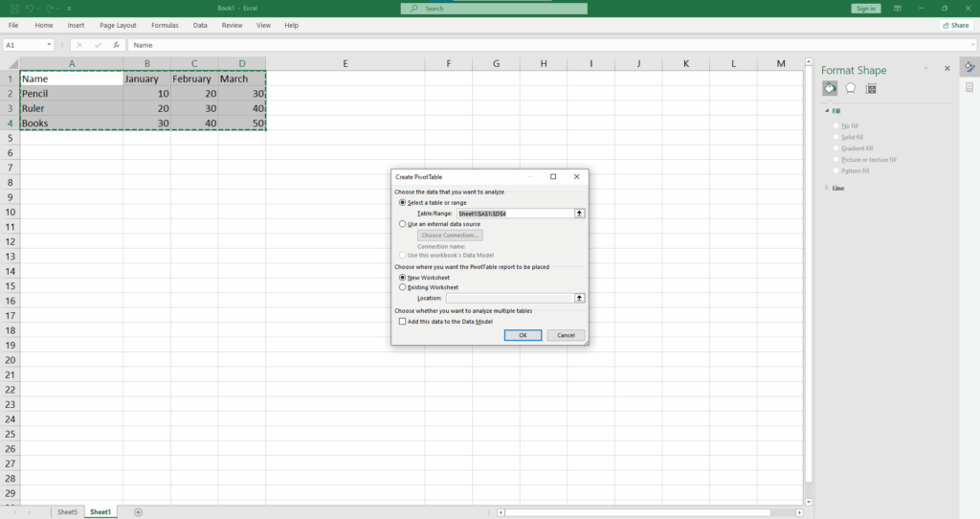Screen dimensions: 980x519
Task: Maximize the Create PivotTable dialog
Action: click(553, 177)
